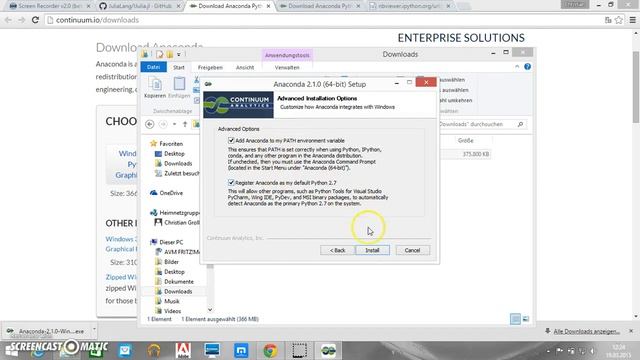Click the Anwendungstools contextual tab header

pos(287,55)
